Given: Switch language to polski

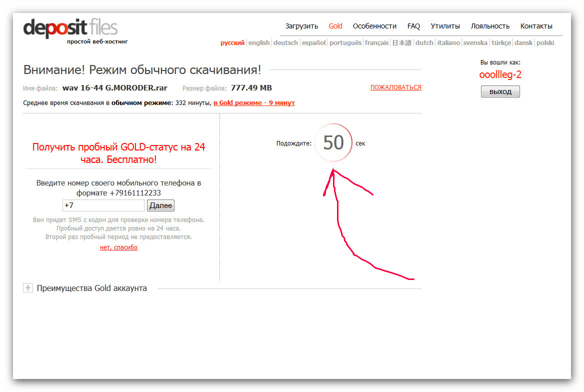Looking at the screenshot, I should click(x=545, y=43).
